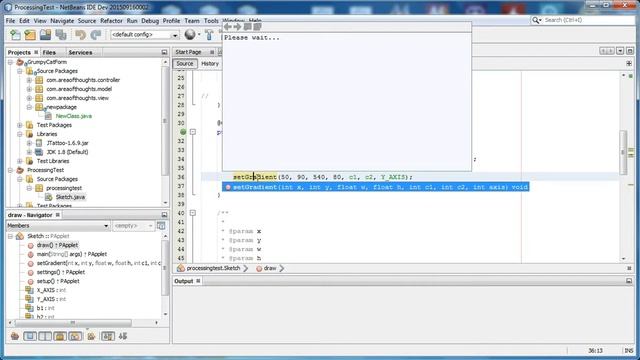
Task: Open the default config dropdown
Action: (x=175, y=35)
